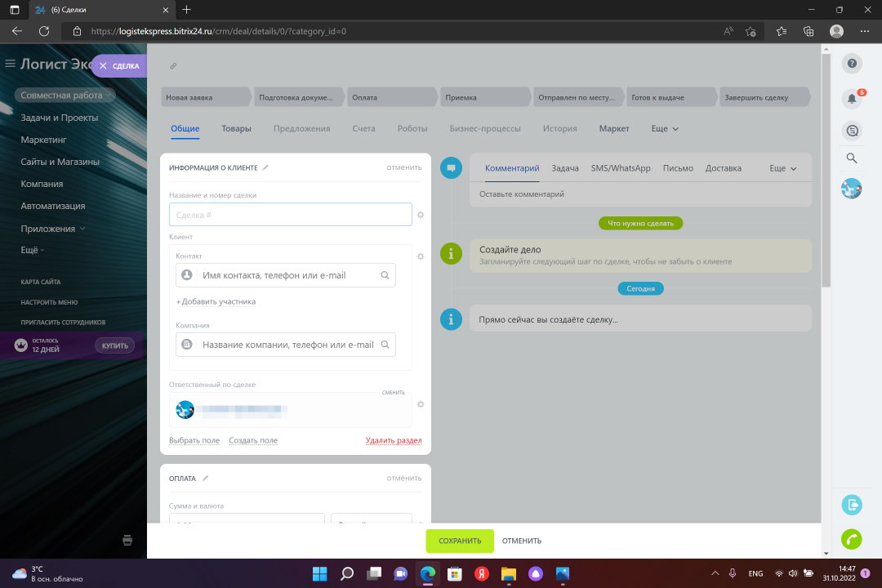Click the green phone call icon
This screenshot has height=588, width=882.
(852, 539)
